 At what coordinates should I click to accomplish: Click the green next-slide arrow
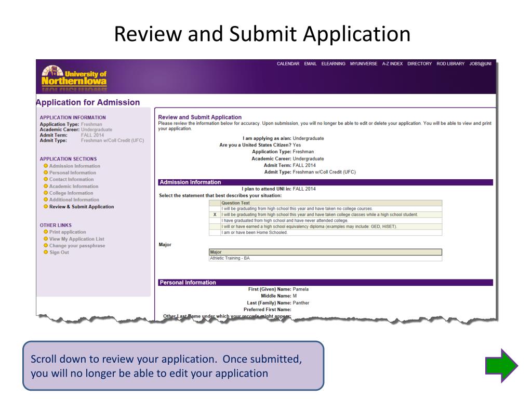tap(501, 366)
